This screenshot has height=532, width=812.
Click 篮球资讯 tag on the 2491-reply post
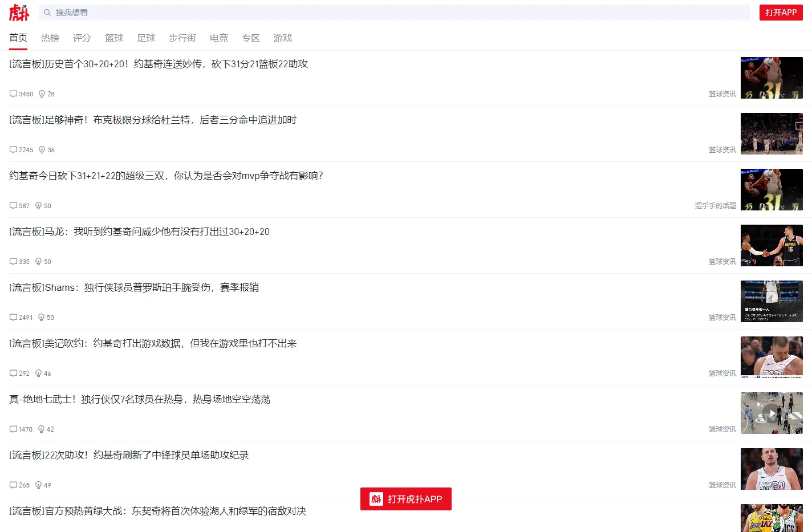(x=722, y=318)
